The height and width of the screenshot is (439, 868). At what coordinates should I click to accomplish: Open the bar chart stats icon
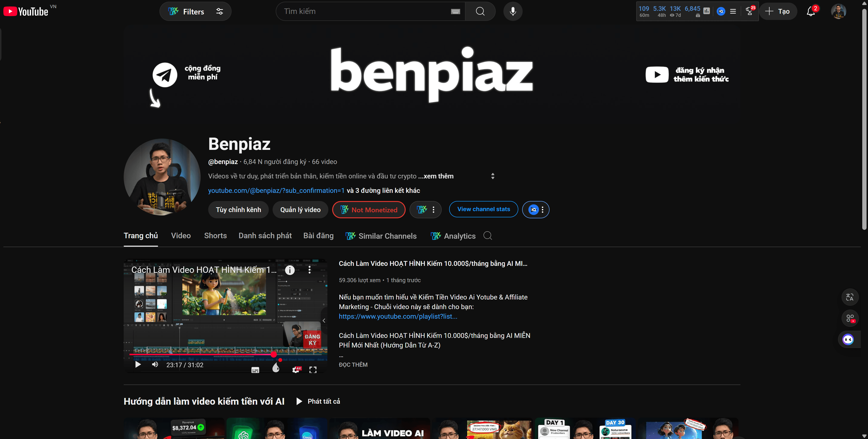tap(707, 11)
